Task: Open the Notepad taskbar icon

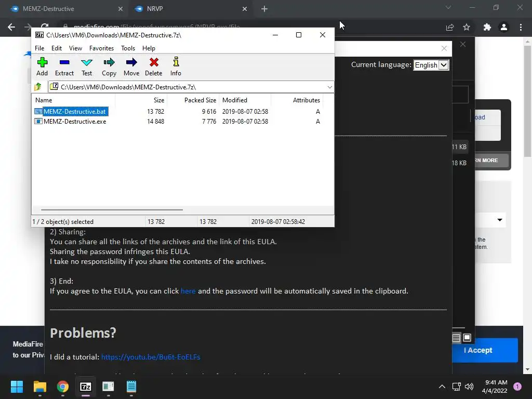Action: pyautogui.click(x=131, y=387)
